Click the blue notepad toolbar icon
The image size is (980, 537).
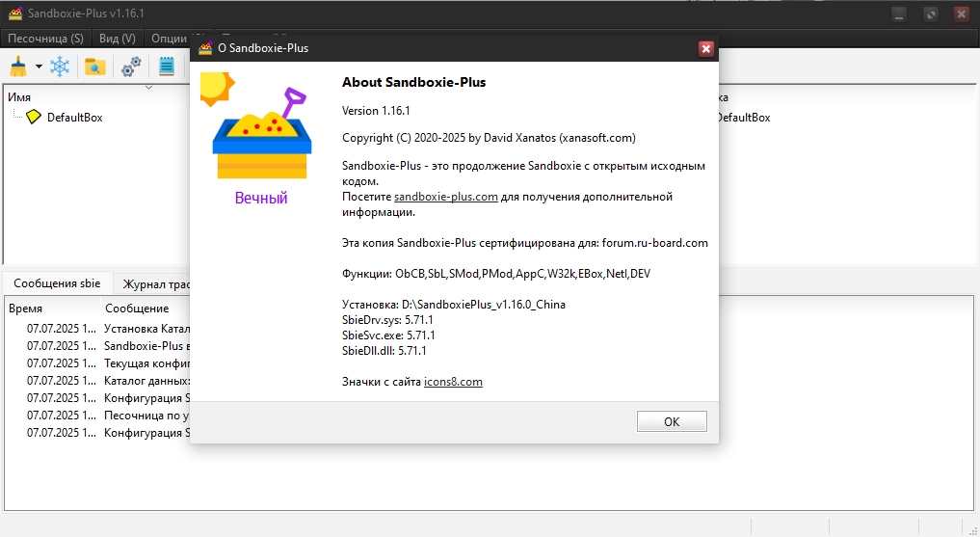coord(167,67)
